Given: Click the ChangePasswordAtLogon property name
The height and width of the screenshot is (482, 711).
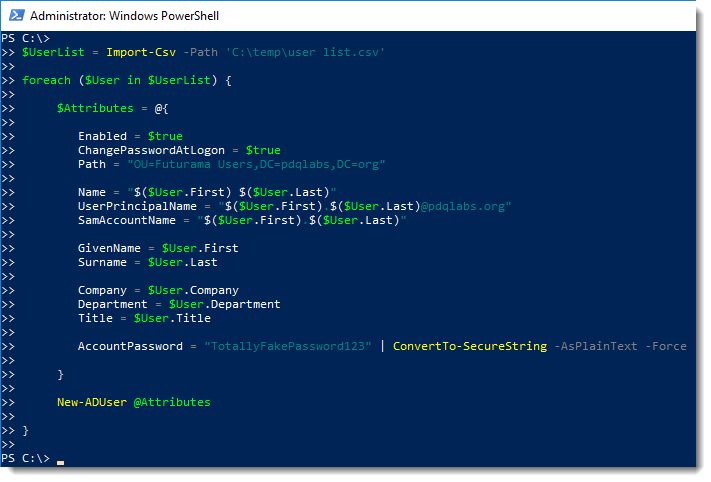Looking at the screenshot, I should click(x=151, y=150).
